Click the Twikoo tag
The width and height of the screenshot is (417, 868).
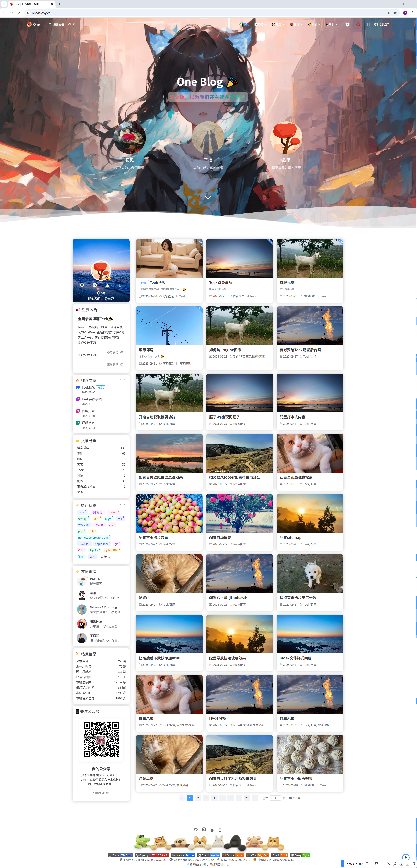click(113, 513)
